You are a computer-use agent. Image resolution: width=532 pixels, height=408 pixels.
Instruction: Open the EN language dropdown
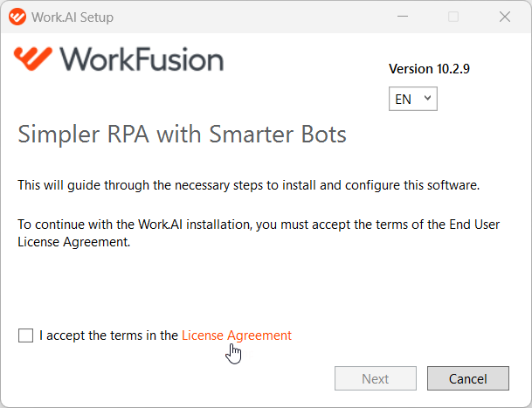[413, 99]
